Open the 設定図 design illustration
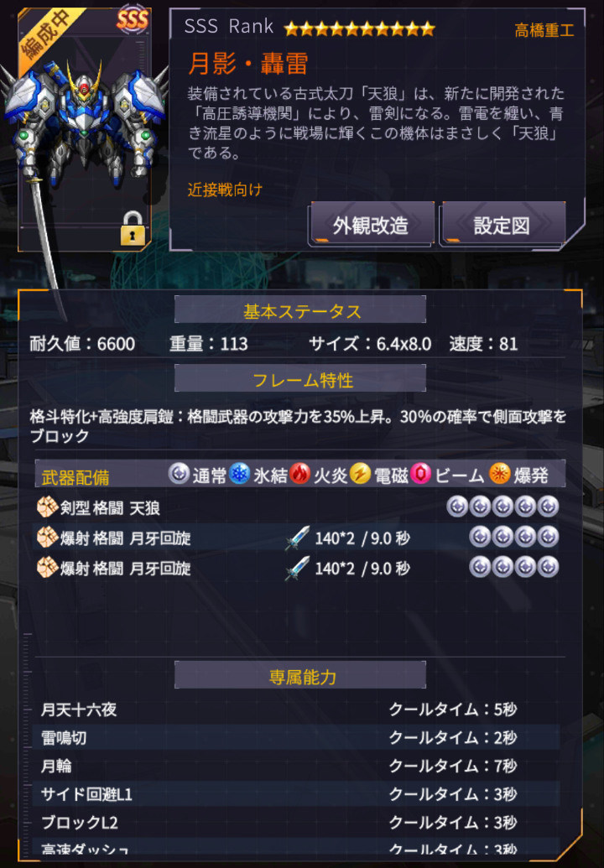Screen dimensions: 604x868 point(502,225)
